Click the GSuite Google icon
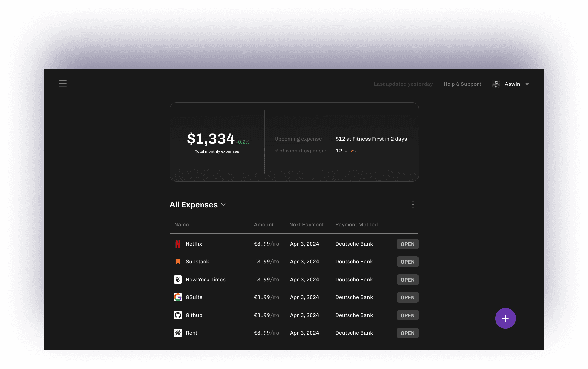Screen dimensions: 588x369 (178, 297)
